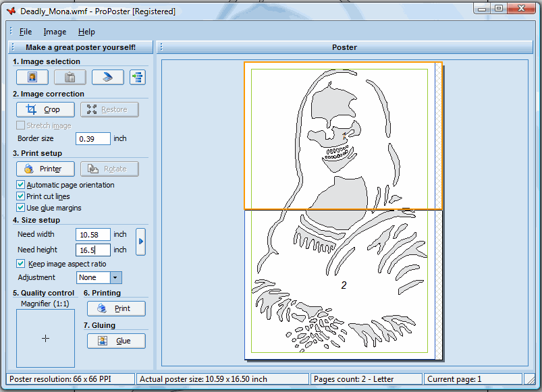Turn off Use glue margins
The image size is (542, 392).
coord(21,208)
